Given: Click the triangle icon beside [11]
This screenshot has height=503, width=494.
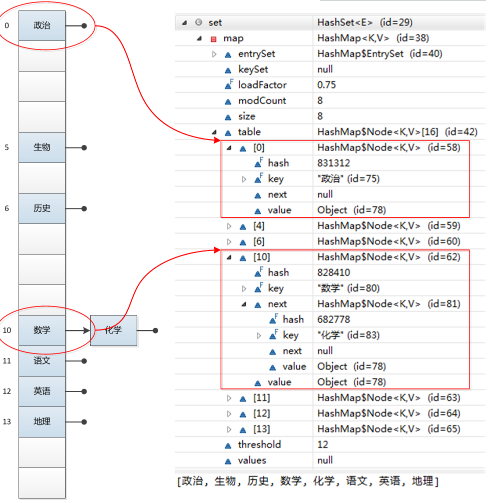Looking at the screenshot, I should [243, 399].
